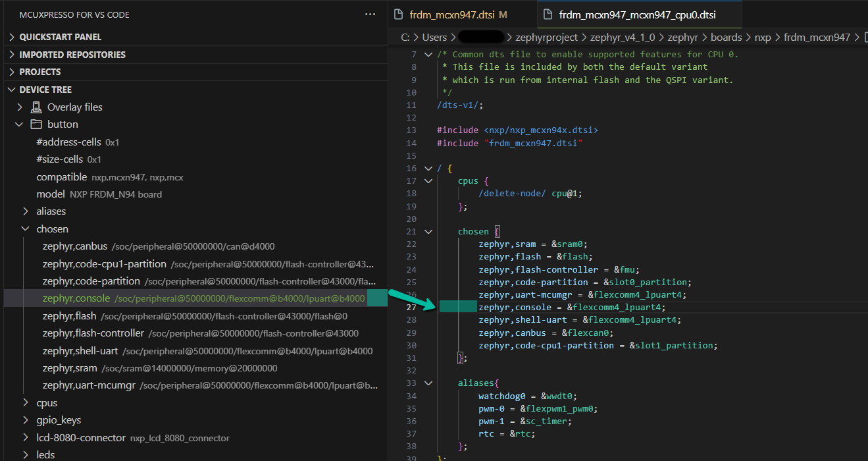Fold the chosen block at line 21
The height and width of the screenshot is (461, 868).
(x=428, y=232)
